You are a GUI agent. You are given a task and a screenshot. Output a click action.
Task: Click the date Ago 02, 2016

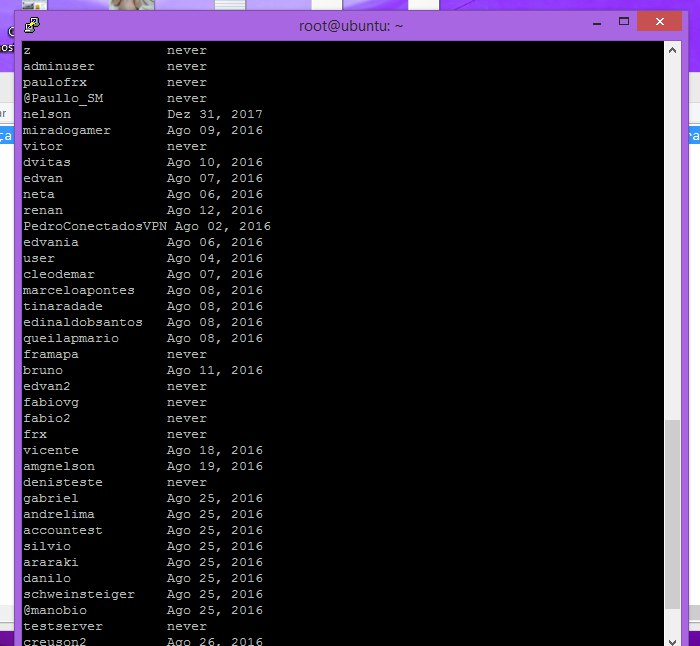pyautogui.click(x=223, y=226)
